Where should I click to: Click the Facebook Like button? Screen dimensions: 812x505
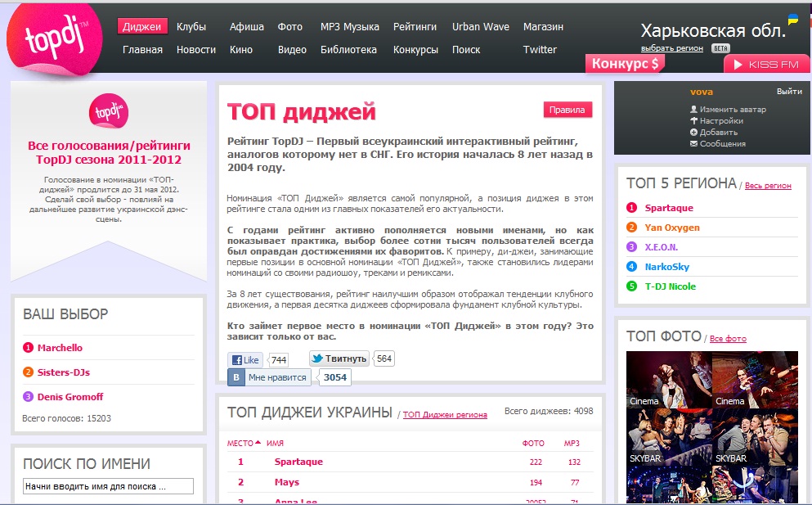tap(245, 360)
